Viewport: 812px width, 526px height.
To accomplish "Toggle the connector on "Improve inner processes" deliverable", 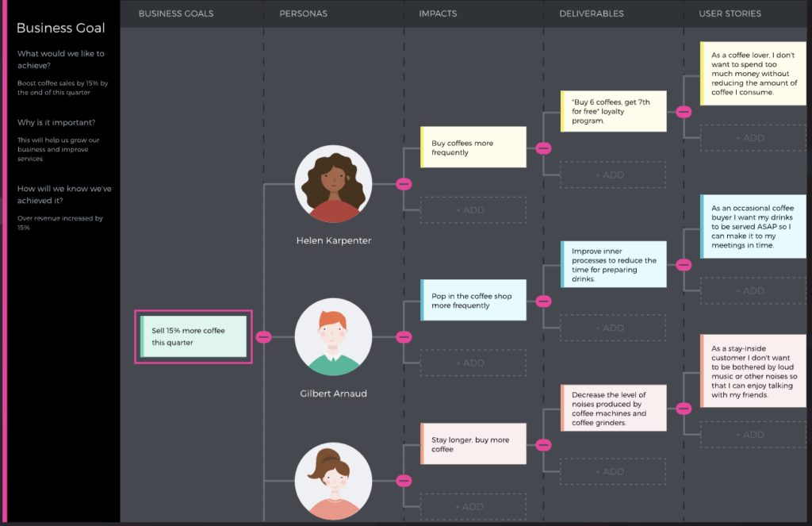I will (x=683, y=263).
